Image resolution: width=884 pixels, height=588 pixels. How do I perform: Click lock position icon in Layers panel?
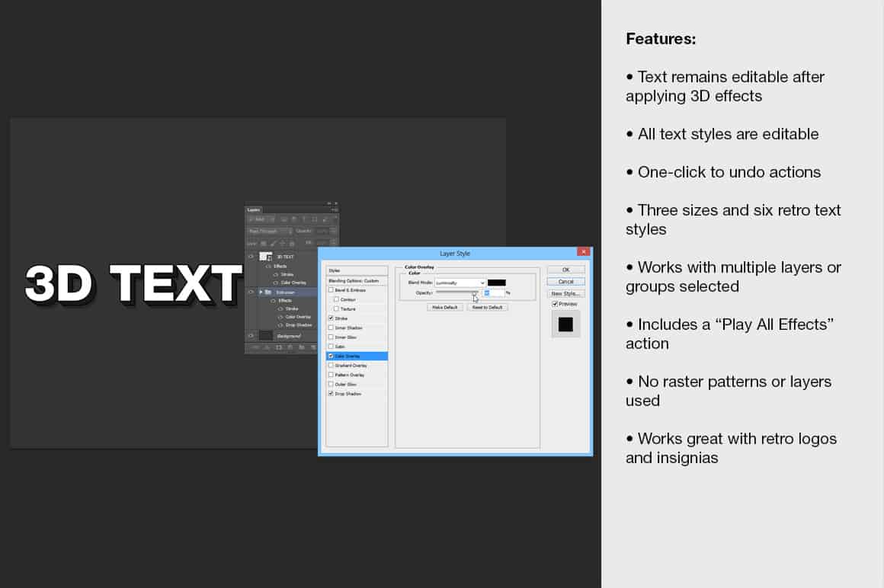click(283, 243)
